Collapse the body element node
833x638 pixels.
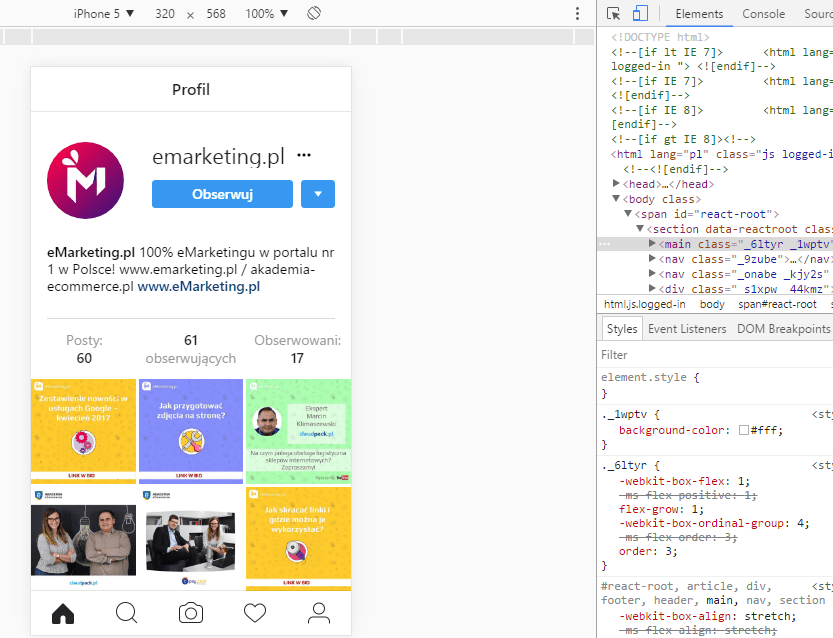click(x=616, y=199)
